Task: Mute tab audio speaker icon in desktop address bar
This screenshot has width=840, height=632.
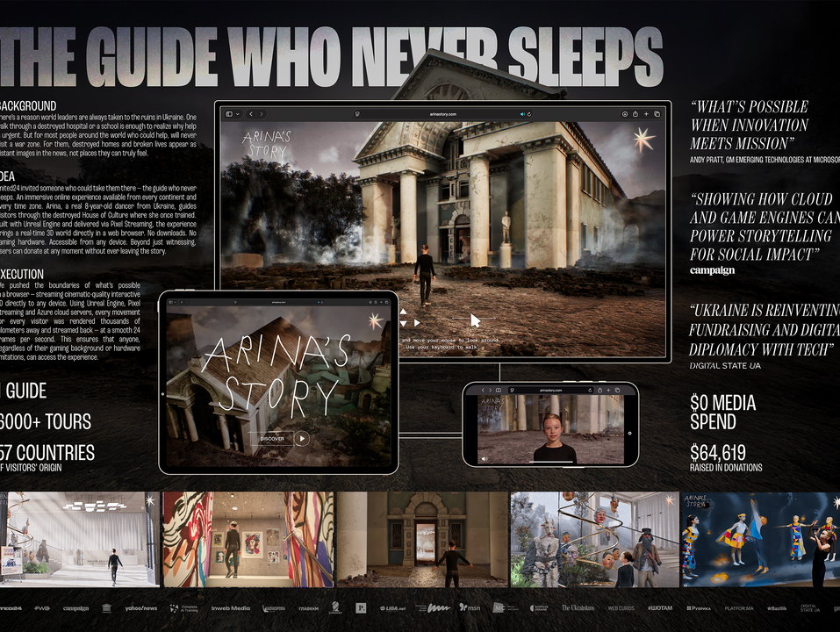Action: click(x=522, y=114)
